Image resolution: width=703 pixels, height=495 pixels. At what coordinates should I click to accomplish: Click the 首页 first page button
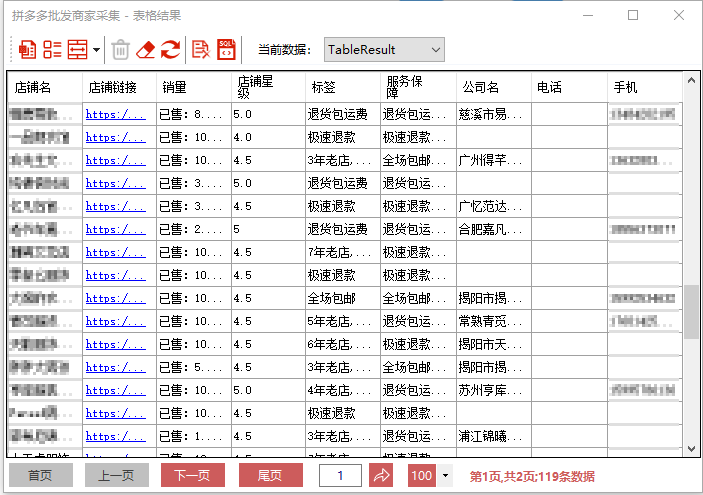40,475
